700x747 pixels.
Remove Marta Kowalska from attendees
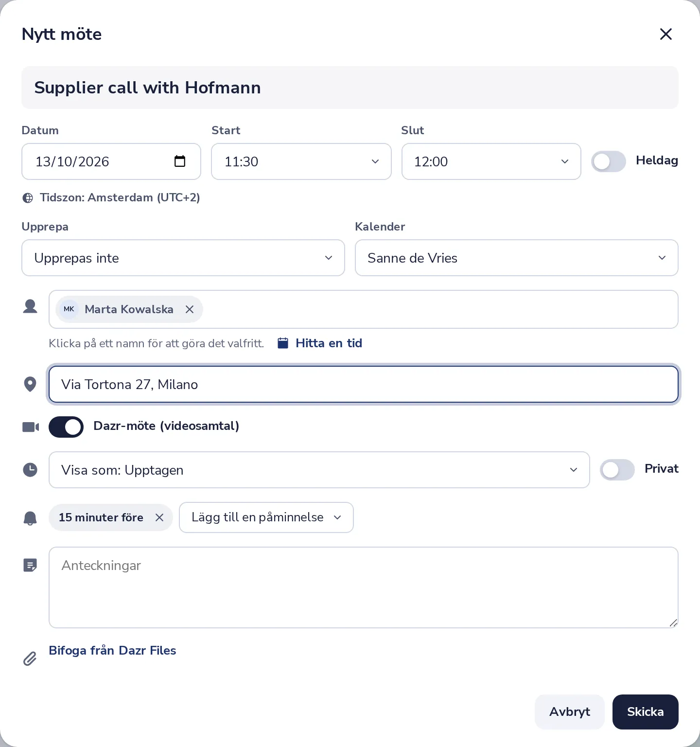[x=190, y=309]
